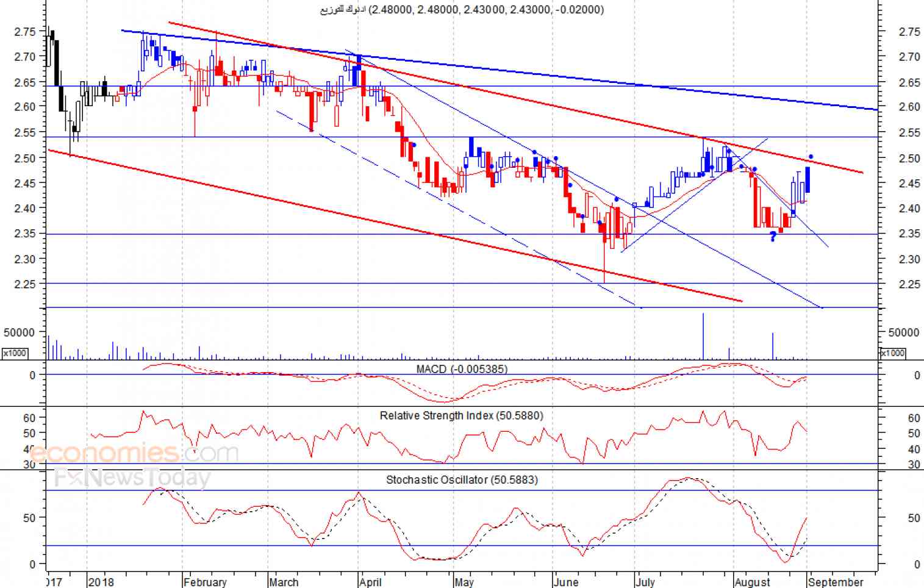Click RSI level 30 on right axis
The width and height of the screenshot is (924, 588).
(x=914, y=465)
